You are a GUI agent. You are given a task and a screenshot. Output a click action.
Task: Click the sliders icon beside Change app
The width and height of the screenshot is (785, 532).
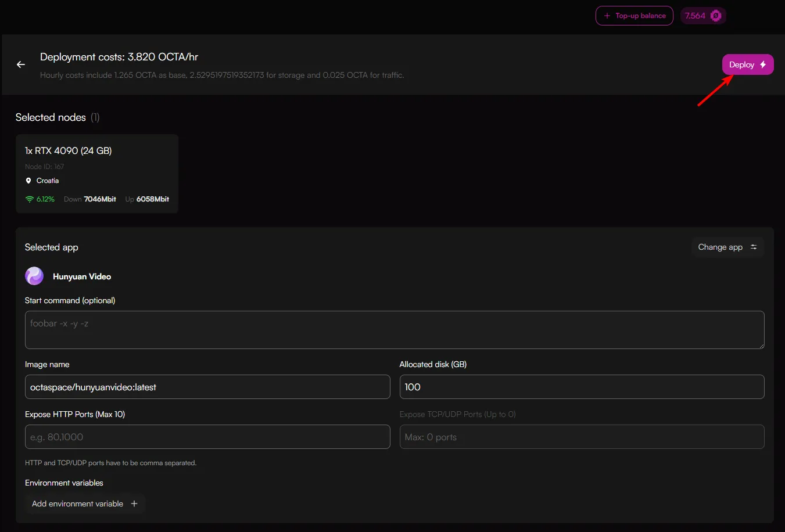754,247
